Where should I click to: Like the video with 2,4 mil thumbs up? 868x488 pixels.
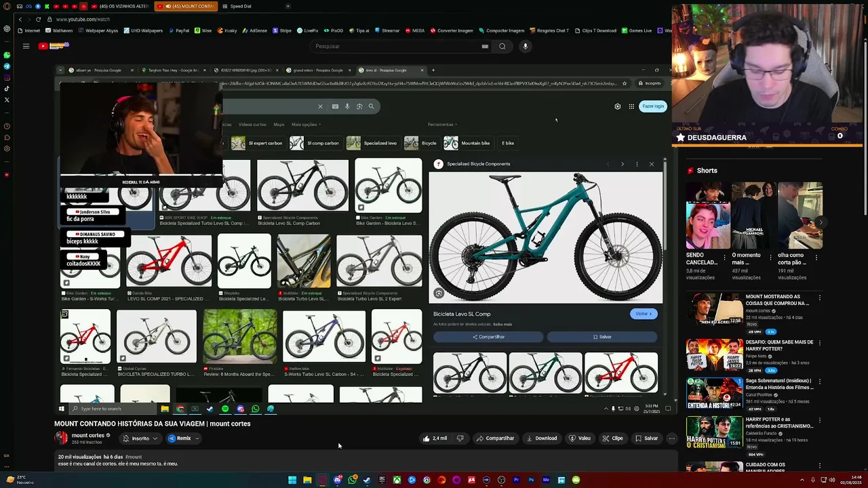coord(435,439)
